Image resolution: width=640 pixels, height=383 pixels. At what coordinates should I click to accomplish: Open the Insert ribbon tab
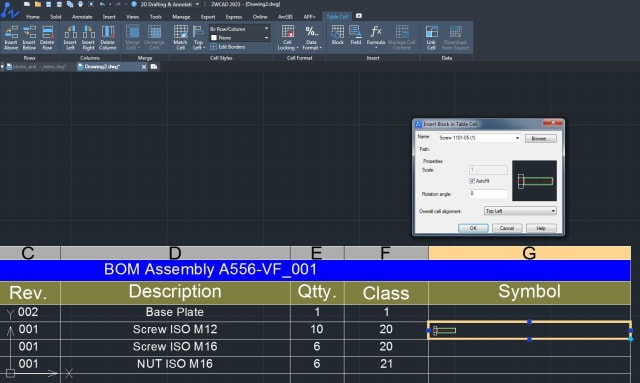click(109, 17)
